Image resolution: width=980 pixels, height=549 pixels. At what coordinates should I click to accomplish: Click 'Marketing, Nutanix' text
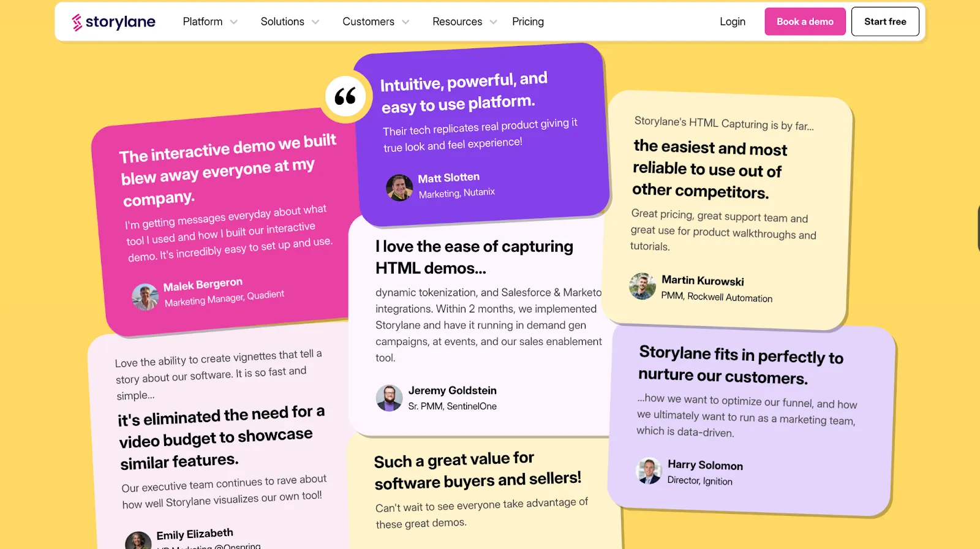[x=457, y=193]
